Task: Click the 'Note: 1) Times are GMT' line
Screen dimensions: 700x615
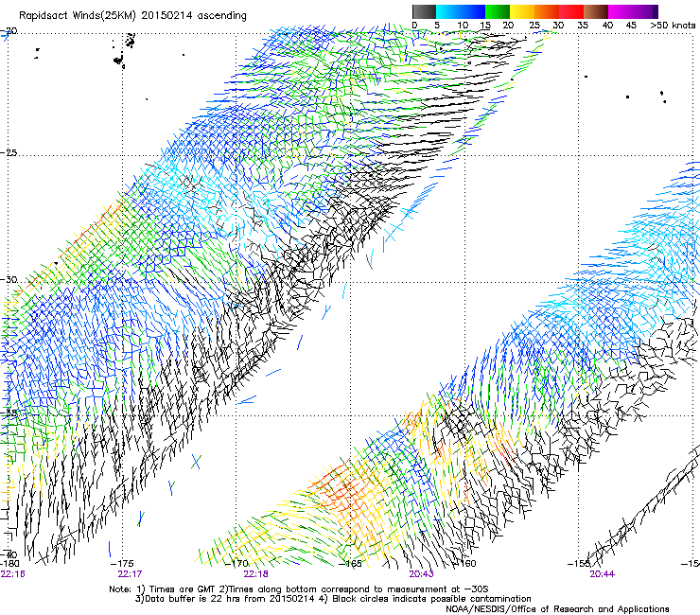Action: (x=299, y=589)
